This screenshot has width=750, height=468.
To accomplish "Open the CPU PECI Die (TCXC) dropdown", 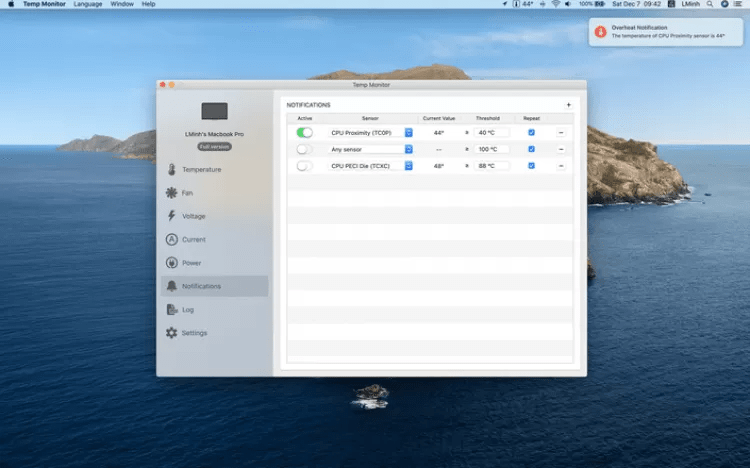I will 408,166.
